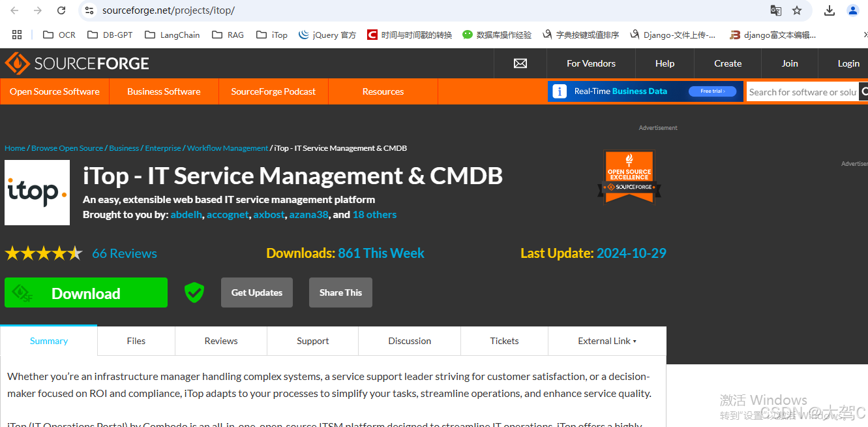This screenshot has height=427, width=868.
Task: Click the iTop project logo thumbnail
Action: click(x=37, y=193)
